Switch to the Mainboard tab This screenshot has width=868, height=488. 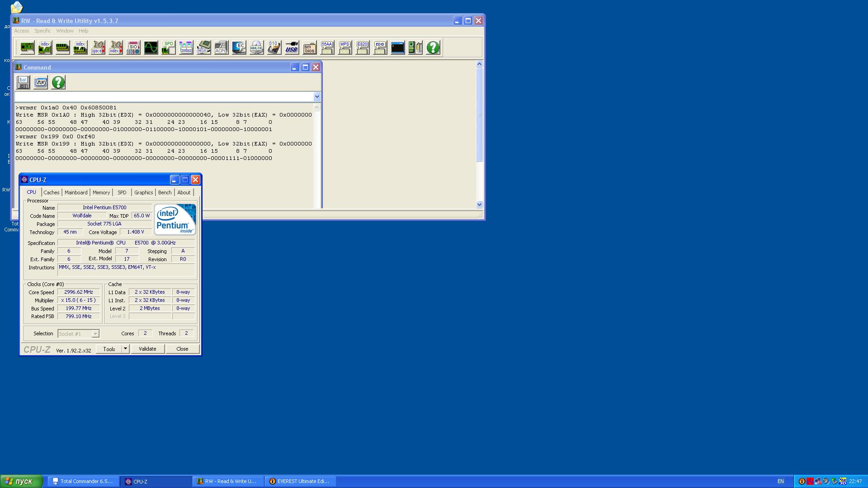[x=76, y=192]
